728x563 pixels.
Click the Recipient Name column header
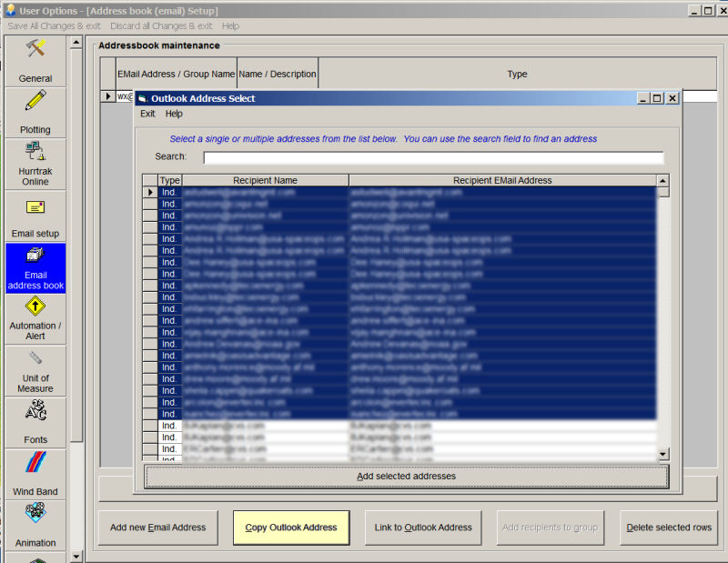pyautogui.click(x=265, y=180)
